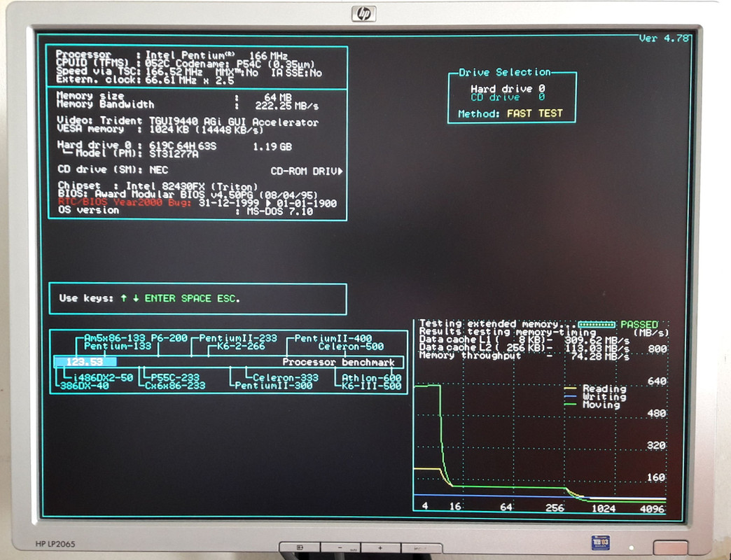Click the Extern. clock 66.61 MHz line
This screenshot has height=560, width=731.
click(x=145, y=80)
